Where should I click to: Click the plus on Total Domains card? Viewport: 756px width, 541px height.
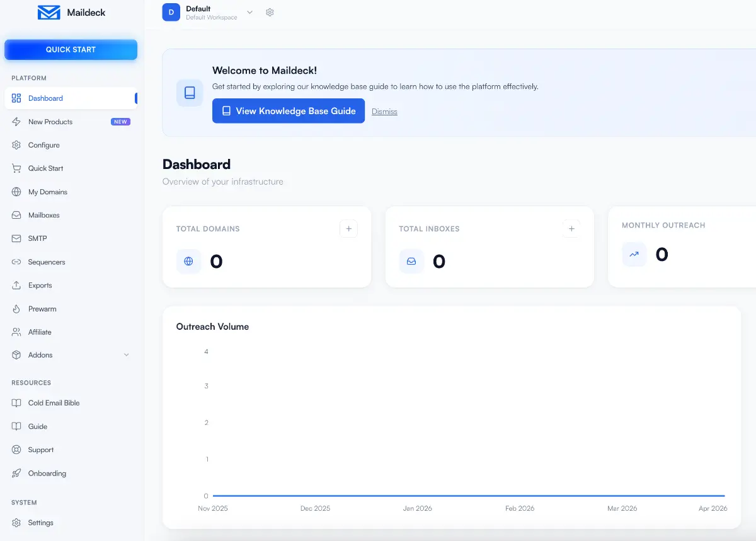coord(348,228)
